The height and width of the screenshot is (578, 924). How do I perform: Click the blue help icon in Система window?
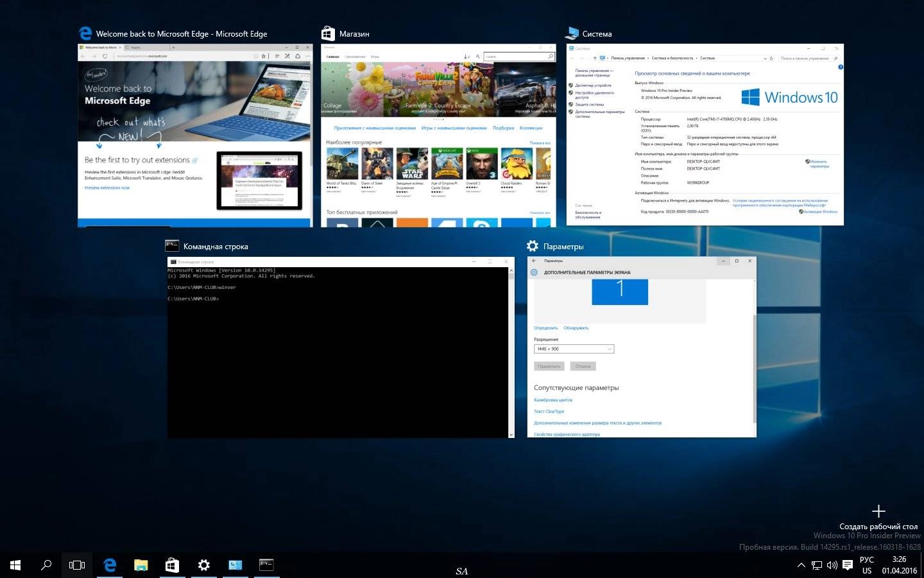pos(841,67)
